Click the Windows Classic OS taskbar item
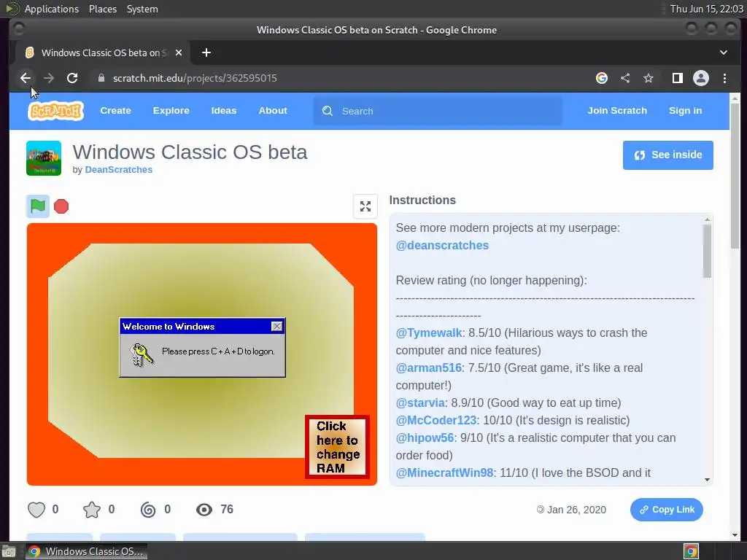The image size is (747, 560). tap(86, 551)
